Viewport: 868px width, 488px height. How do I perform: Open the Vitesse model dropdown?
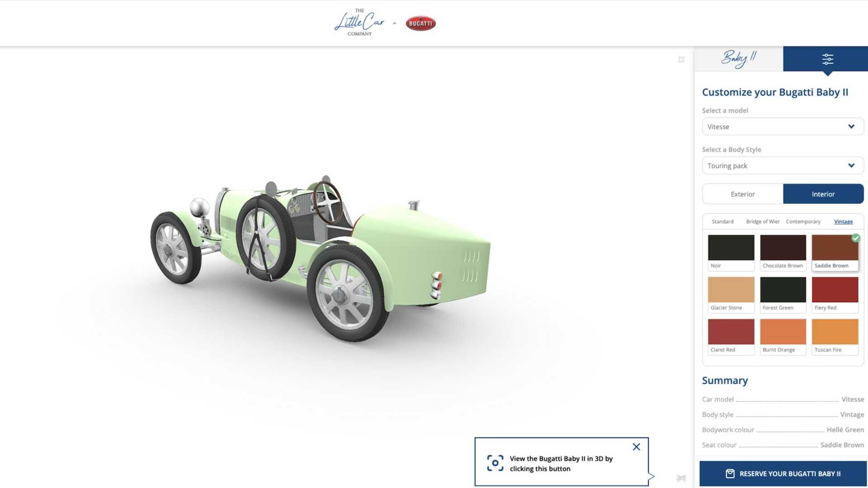click(783, 127)
